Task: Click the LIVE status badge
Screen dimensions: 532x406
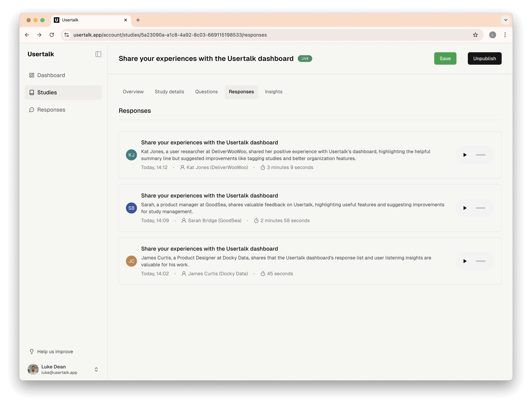Action: [305, 58]
